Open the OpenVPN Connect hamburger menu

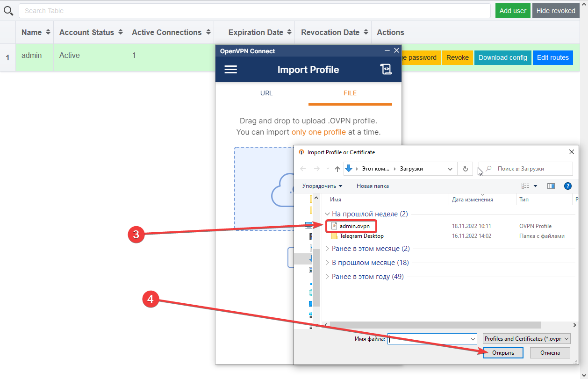coord(231,70)
